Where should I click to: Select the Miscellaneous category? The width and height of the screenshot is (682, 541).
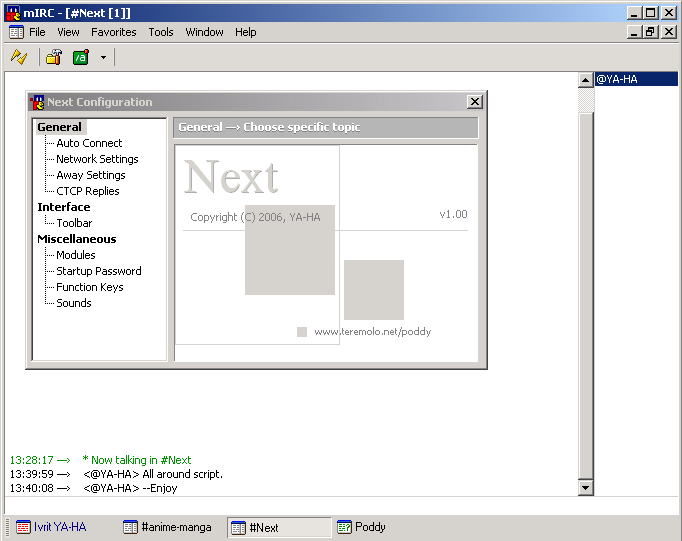77,239
